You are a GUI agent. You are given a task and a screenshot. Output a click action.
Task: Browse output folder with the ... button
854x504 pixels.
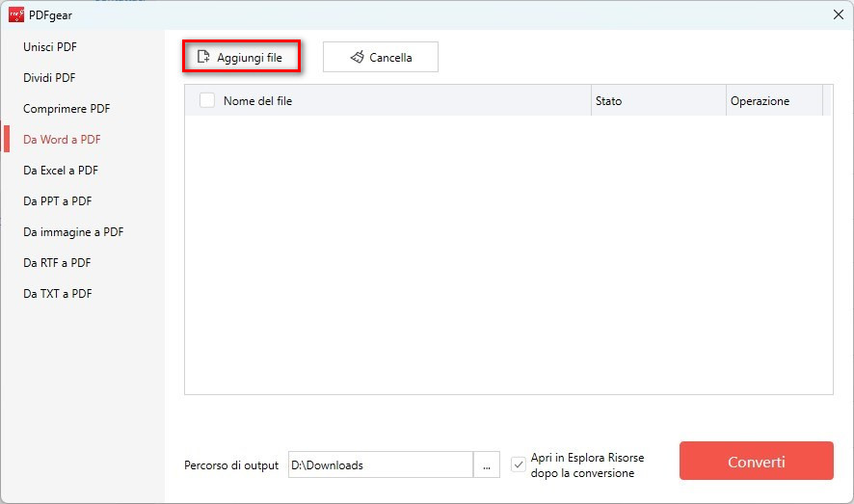click(487, 464)
